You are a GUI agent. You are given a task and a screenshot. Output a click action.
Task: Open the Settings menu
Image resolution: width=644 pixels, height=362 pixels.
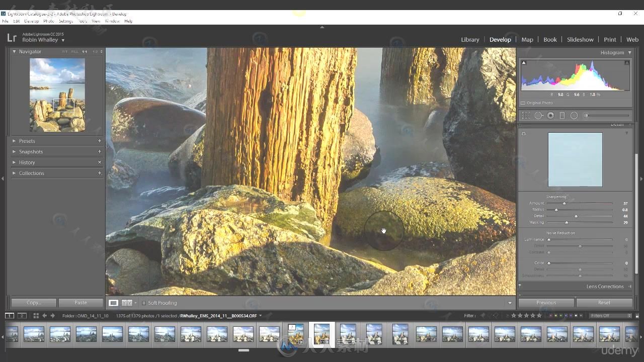[x=66, y=21]
